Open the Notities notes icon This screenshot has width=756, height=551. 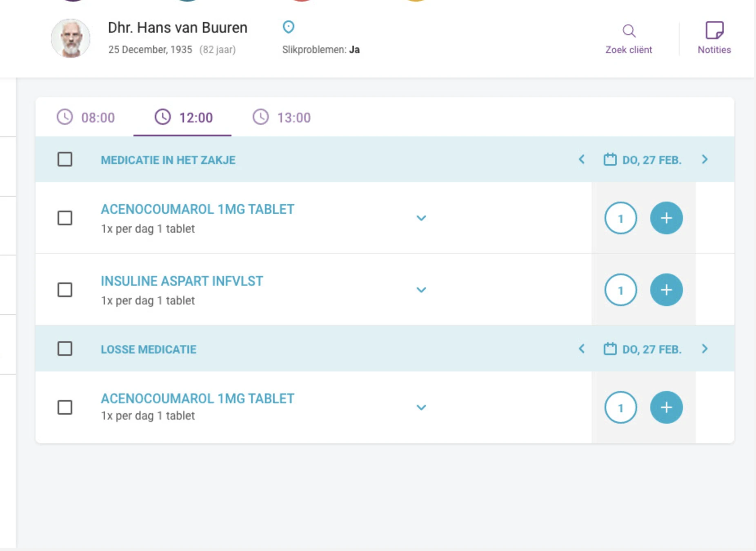714,30
